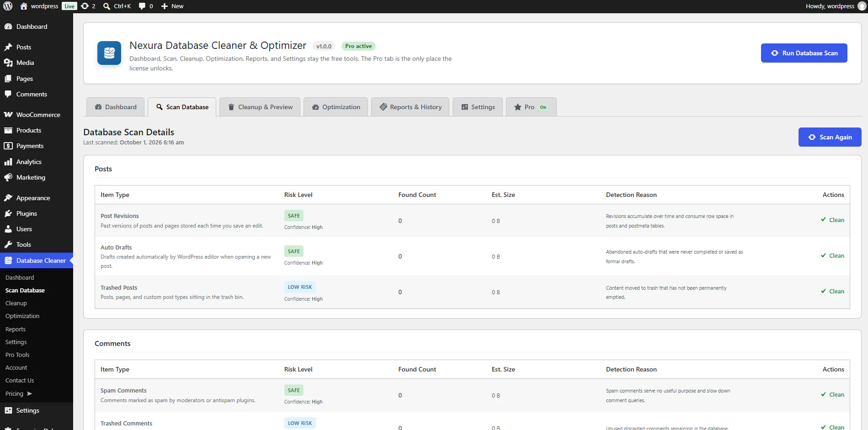Click the Clean status for Spam Comments
The height and width of the screenshot is (430, 868).
[832, 394]
